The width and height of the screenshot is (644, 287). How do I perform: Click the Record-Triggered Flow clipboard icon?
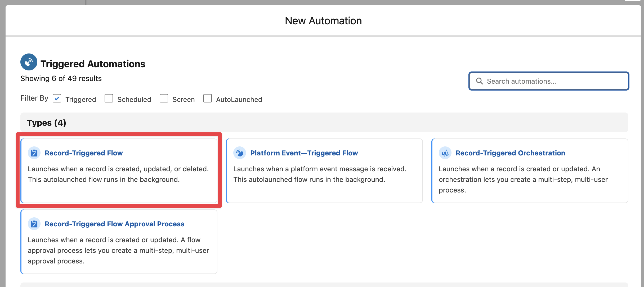34,153
